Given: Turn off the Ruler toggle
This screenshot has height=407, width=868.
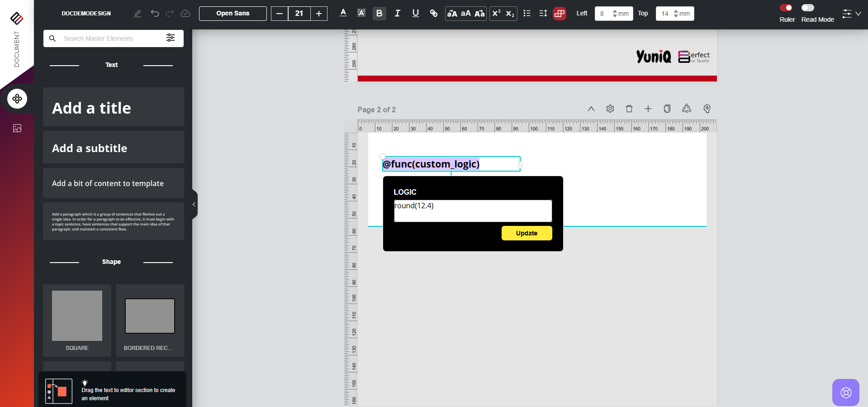Looking at the screenshot, I should 786,8.
